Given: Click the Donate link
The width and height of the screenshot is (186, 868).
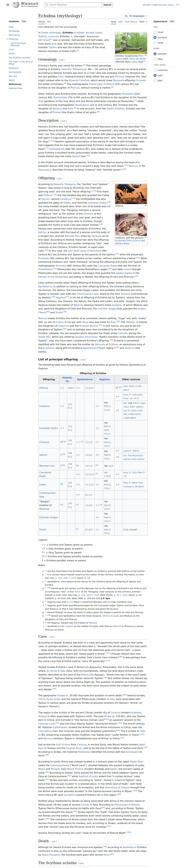Looking at the screenshot, I should 146,5.
